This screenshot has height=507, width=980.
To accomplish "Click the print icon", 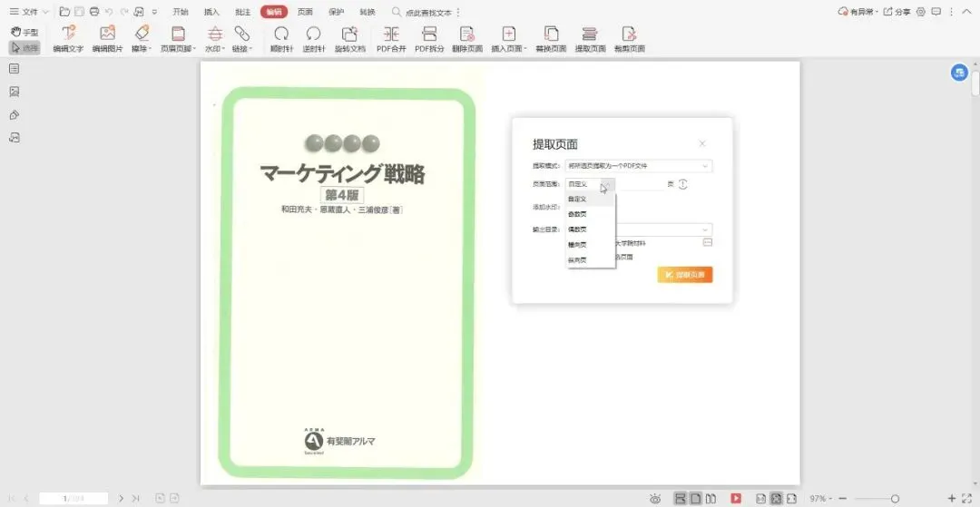I will point(94,11).
